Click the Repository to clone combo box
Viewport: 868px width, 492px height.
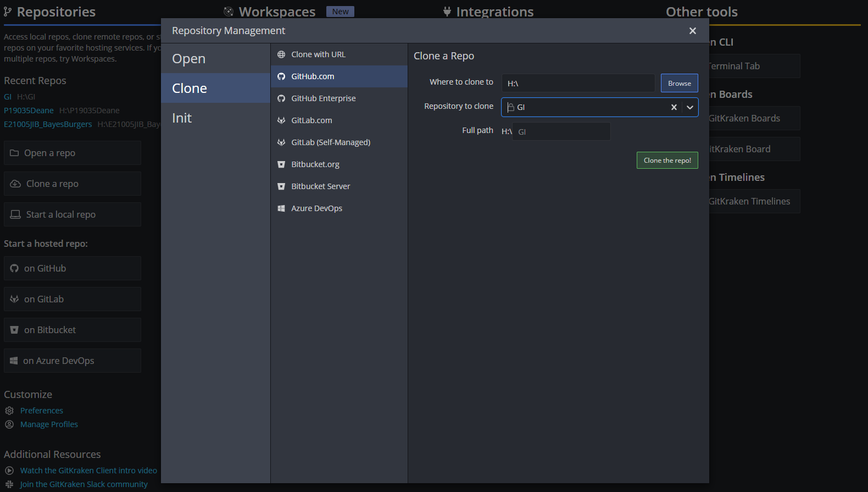(599, 107)
